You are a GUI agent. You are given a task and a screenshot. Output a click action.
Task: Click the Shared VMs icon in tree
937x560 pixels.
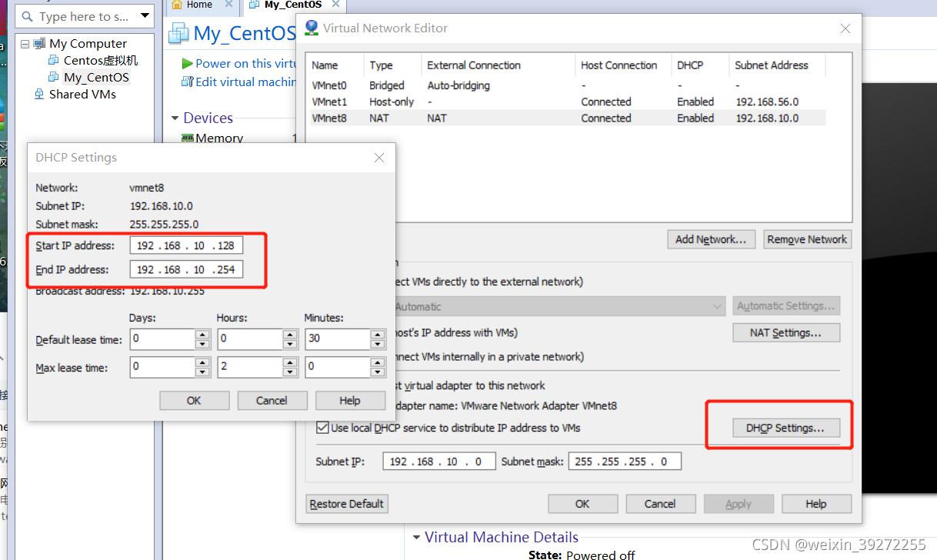coord(39,94)
